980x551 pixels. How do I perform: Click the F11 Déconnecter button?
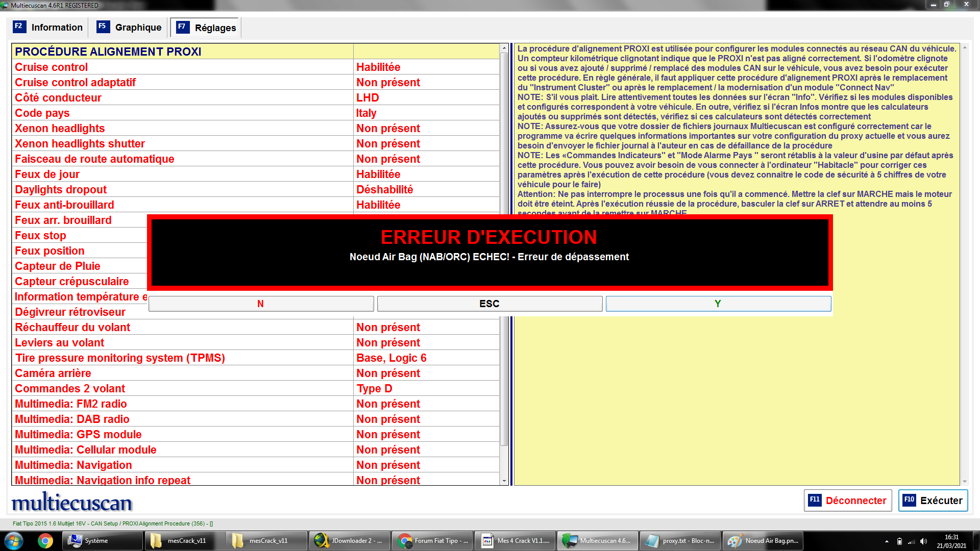pyautogui.click(x=847, y=500)
